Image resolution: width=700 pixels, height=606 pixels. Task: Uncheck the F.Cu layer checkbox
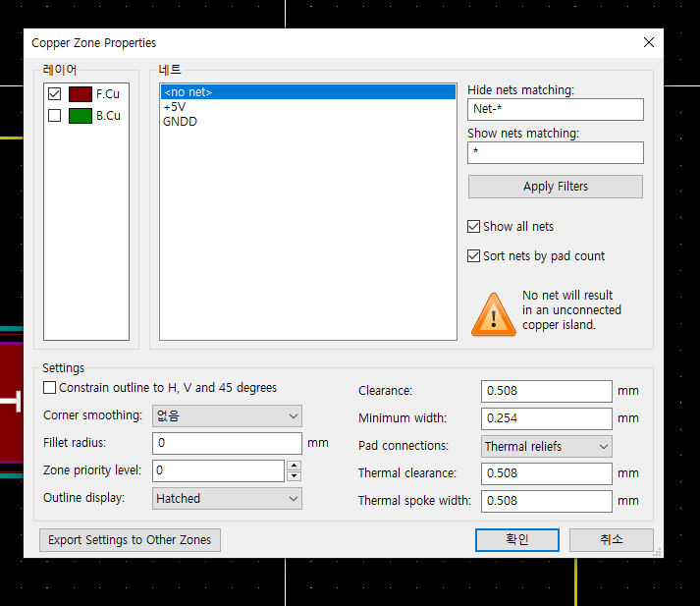pyautogui.click(x=54, y=93)
